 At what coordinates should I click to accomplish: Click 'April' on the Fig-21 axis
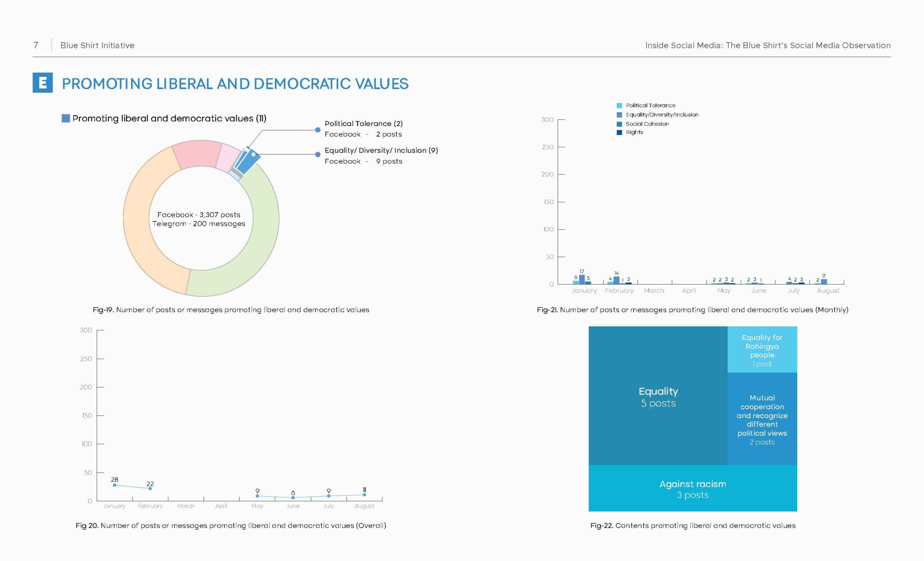[689, 291]
